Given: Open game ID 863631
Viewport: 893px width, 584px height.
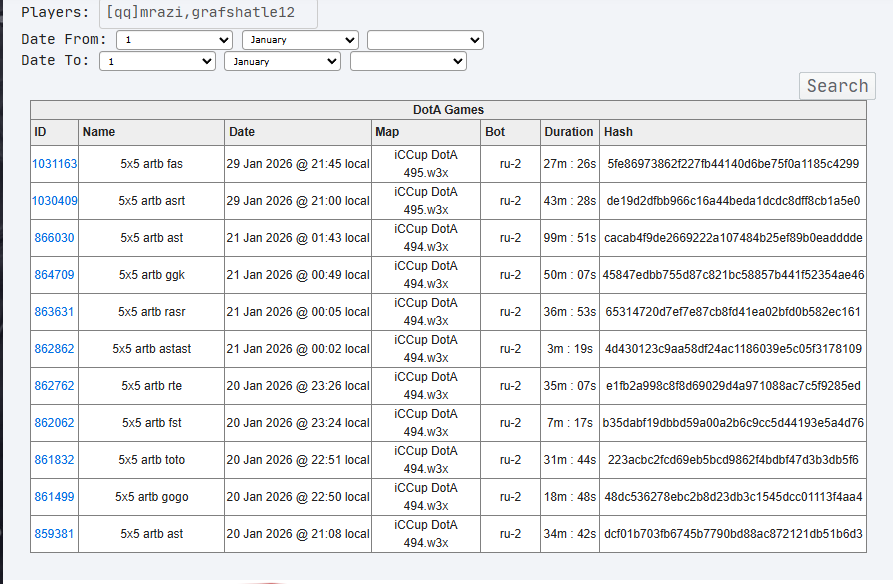Looking at the screenshot, I should tap(54, 312).
